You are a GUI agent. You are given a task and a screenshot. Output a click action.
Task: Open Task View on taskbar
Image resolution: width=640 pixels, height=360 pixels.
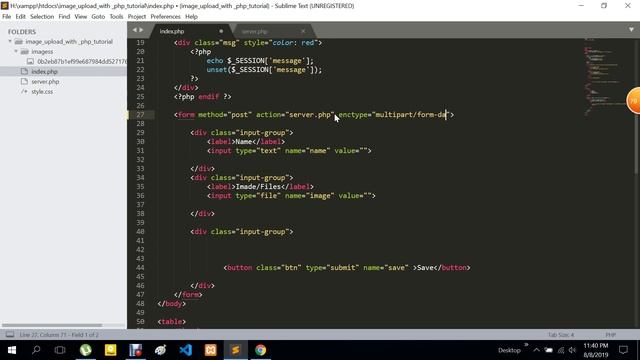pos(60,350)
